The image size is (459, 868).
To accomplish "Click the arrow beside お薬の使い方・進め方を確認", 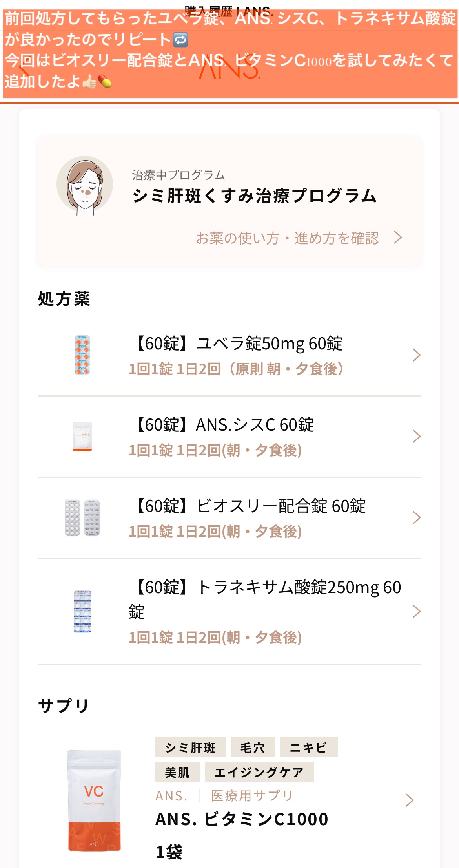I will pyautogui.click(x=398, y=238).
